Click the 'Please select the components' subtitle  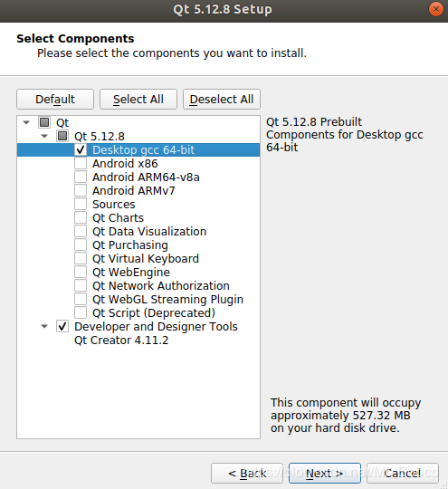tap(172, 53)
